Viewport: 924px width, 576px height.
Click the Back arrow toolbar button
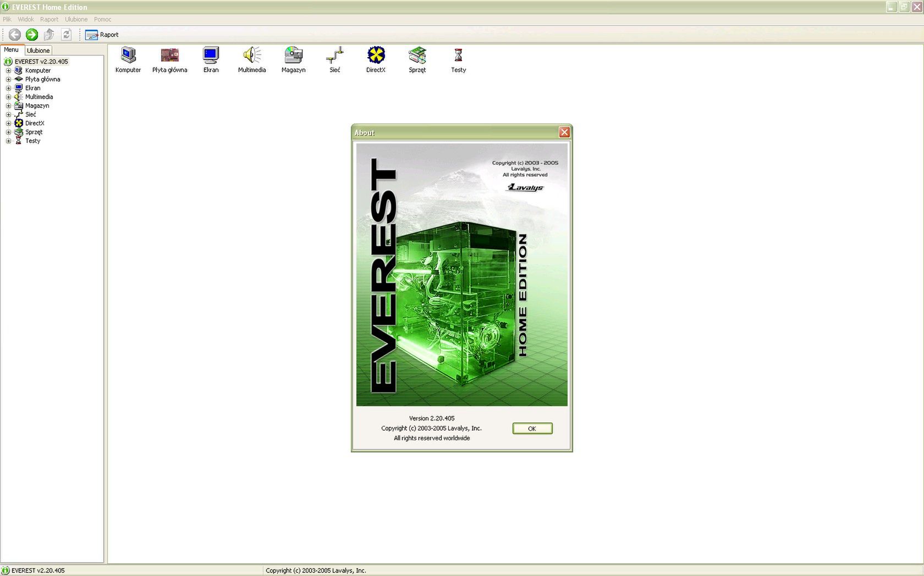(15, 35)
